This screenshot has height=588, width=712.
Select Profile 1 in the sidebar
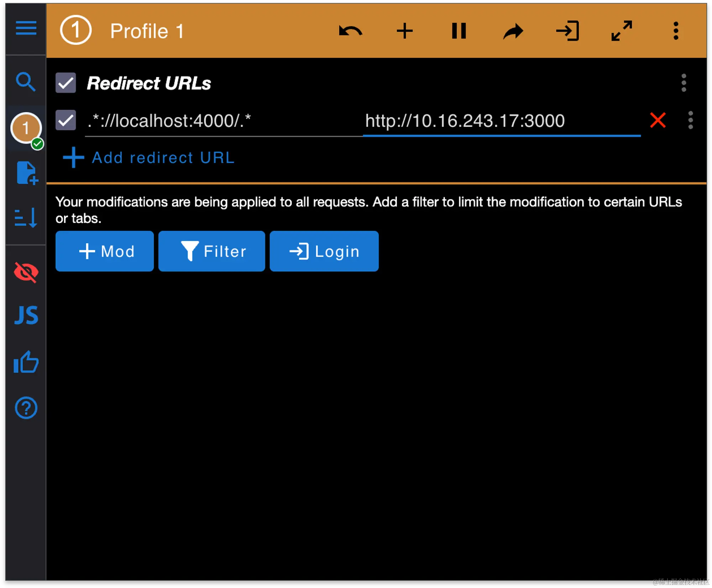coord(26,128)
